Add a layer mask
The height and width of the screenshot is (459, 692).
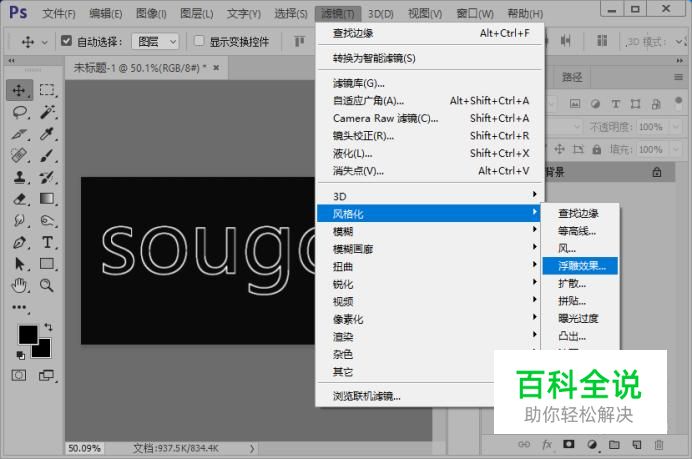569,444
